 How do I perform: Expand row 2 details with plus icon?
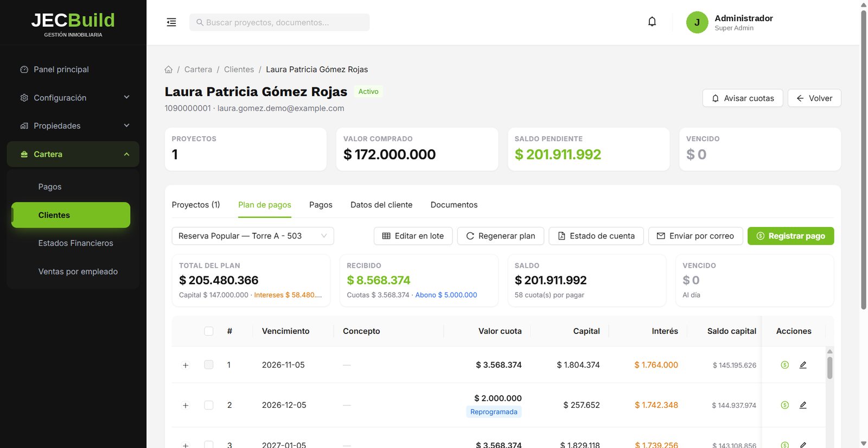(x=186, y=406)
